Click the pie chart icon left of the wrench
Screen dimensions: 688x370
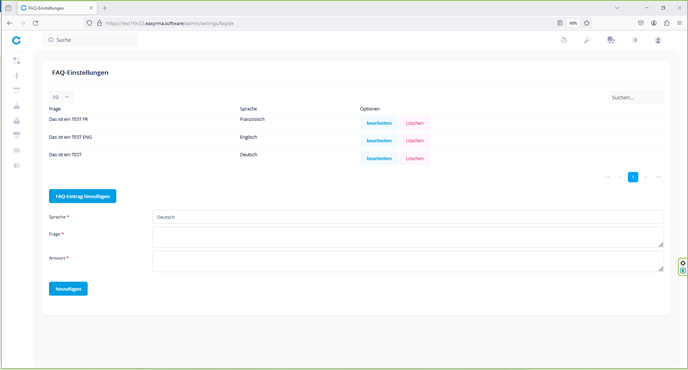564,40
